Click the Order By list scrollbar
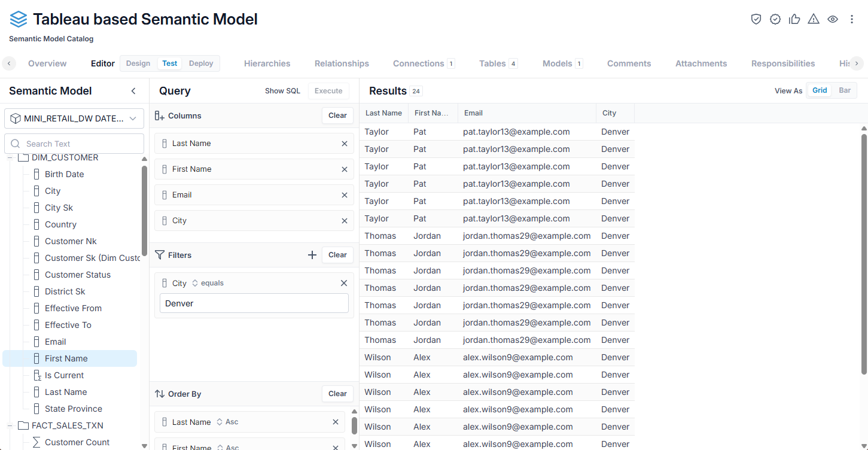 pos(354,425)
